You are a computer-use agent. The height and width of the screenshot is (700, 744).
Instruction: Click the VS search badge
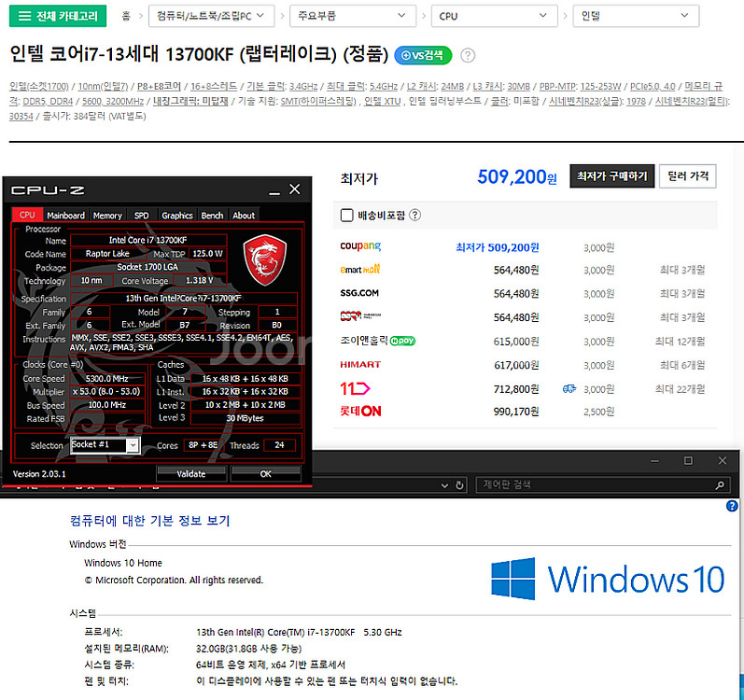point(423,55)
